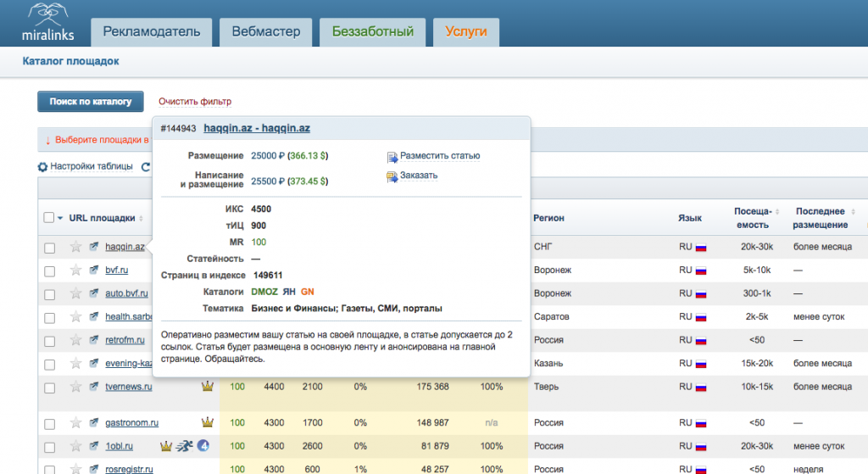This screenshot has width=868, height=474.
Task: Click the Каталог площадок heading
Action: click(71, 61)
